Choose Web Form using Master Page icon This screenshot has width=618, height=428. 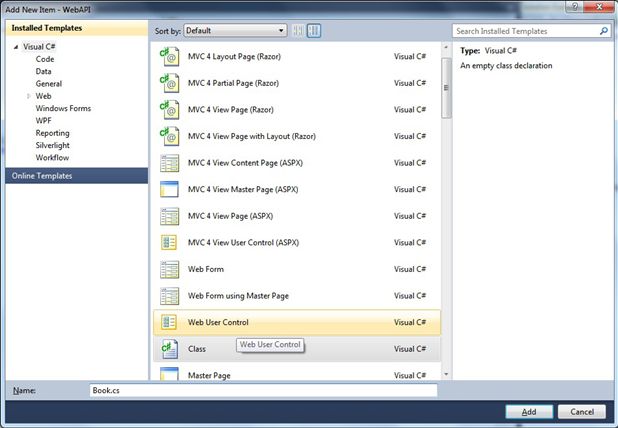(x=169, y=296)
